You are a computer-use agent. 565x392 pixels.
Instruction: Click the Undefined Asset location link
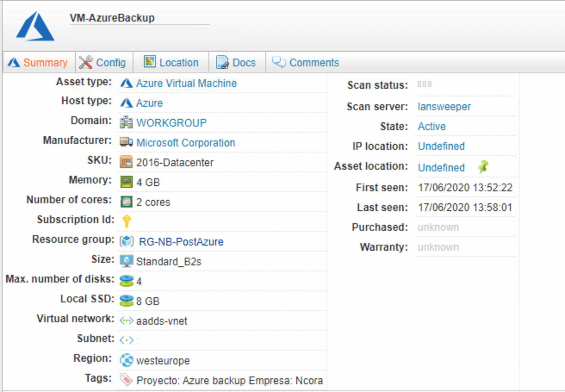pos(441,168)
